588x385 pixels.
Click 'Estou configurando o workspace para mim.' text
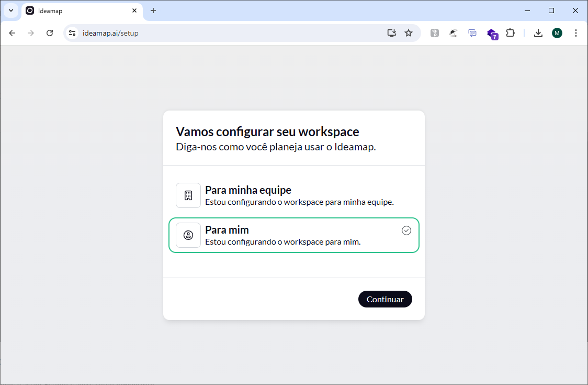(282, 242)
